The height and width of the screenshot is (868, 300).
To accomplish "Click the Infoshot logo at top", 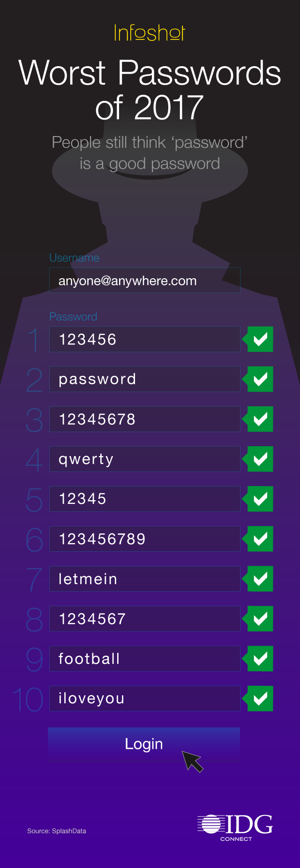I will [150, 33].
